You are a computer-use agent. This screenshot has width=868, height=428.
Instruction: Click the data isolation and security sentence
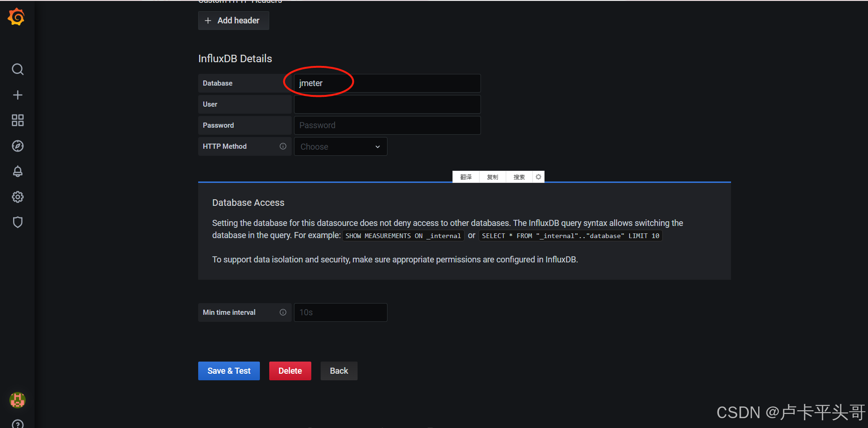coord(395,260)
